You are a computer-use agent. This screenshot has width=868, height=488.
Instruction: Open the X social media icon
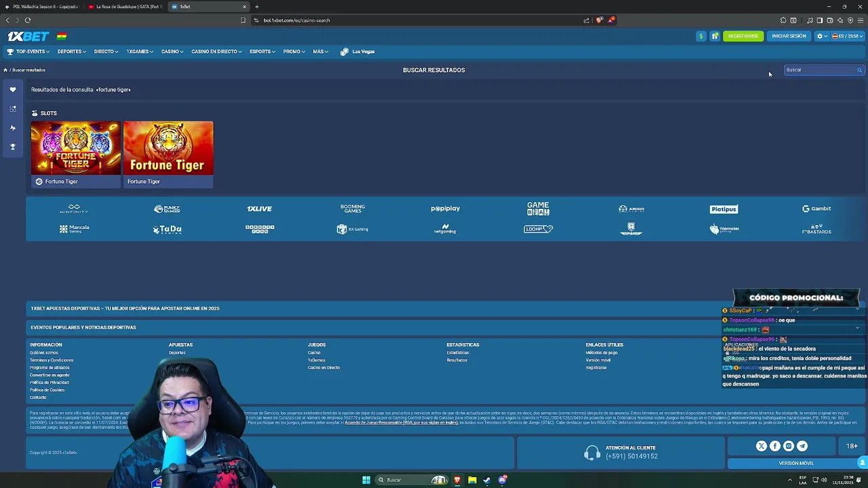(762, 446)
